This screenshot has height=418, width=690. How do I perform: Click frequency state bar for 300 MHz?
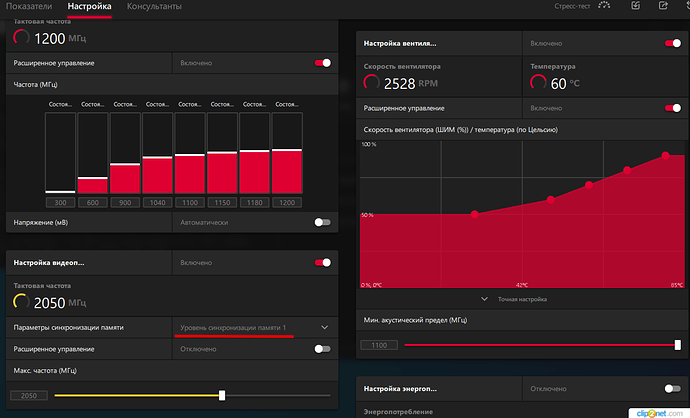click(60, 153)
